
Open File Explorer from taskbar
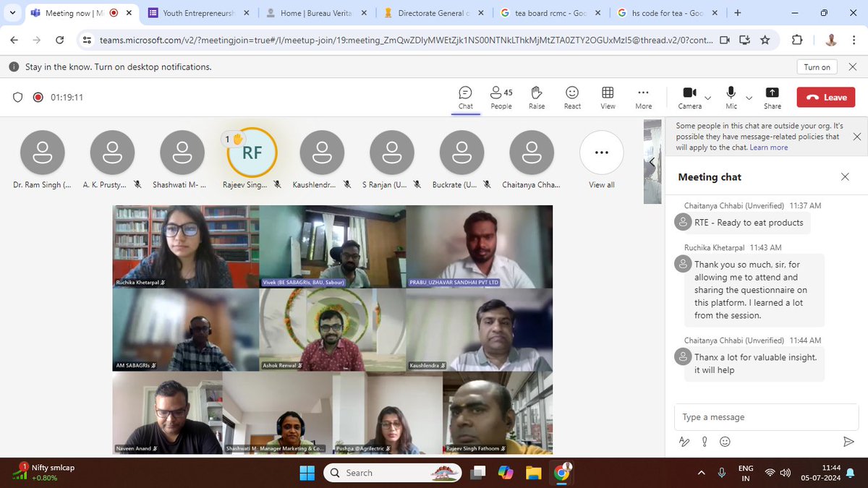pos(533,473)
